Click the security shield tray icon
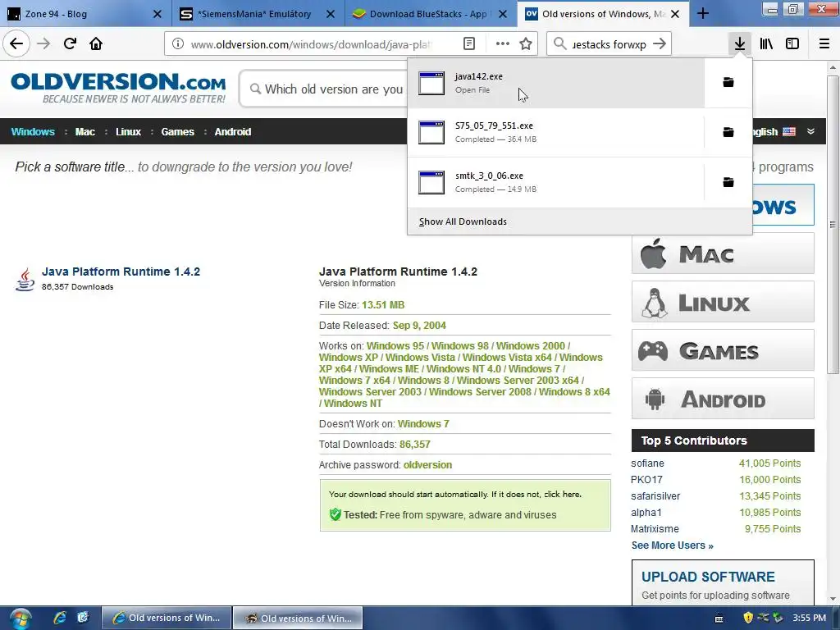The image size is (840, 630). click(x=748, y=618)
